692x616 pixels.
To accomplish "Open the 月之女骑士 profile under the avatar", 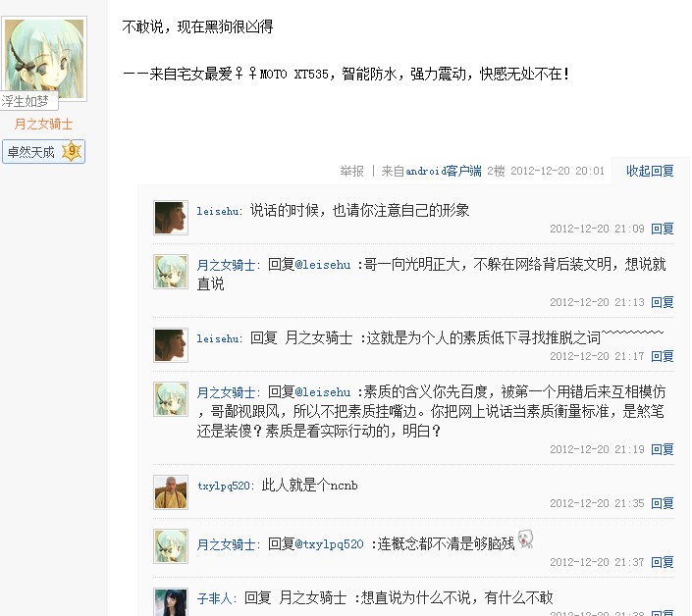I will point(43,124).
